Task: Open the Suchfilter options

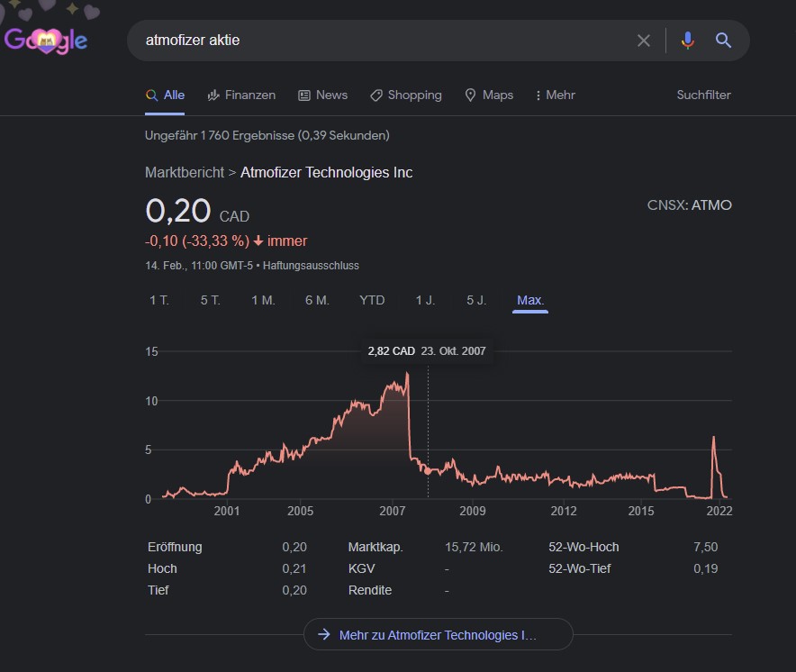Action: [x=703, y=95]
